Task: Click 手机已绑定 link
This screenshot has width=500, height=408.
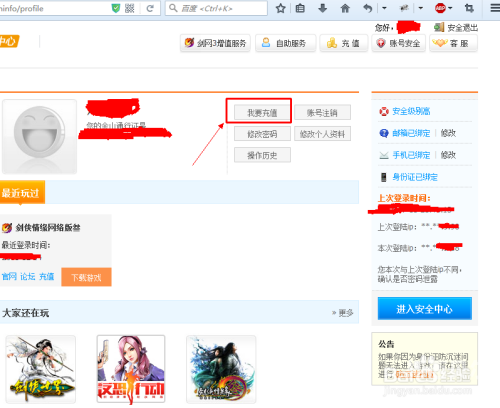Action: tap(411, 155)
